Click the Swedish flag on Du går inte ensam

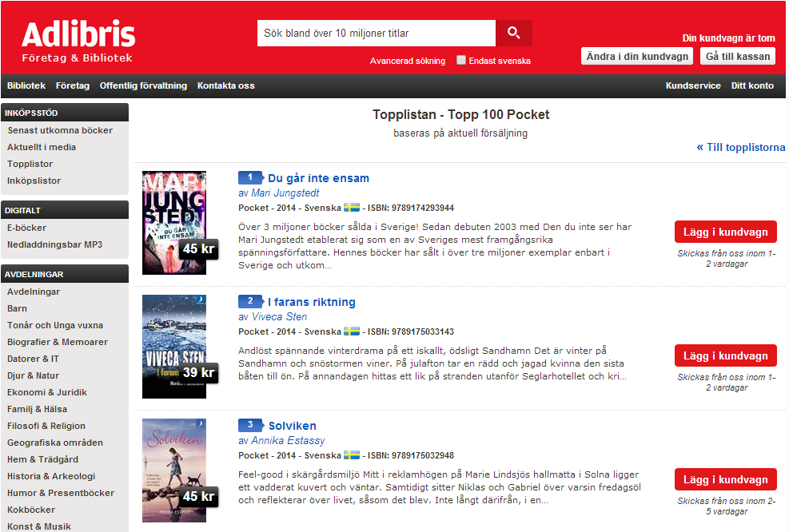click(x=352, y=207)
